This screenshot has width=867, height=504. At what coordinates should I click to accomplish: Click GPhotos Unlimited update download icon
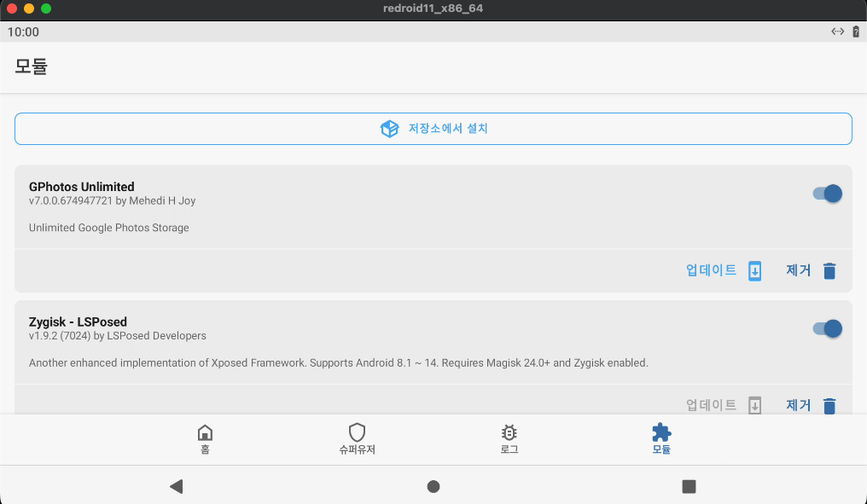click(754, 271)
